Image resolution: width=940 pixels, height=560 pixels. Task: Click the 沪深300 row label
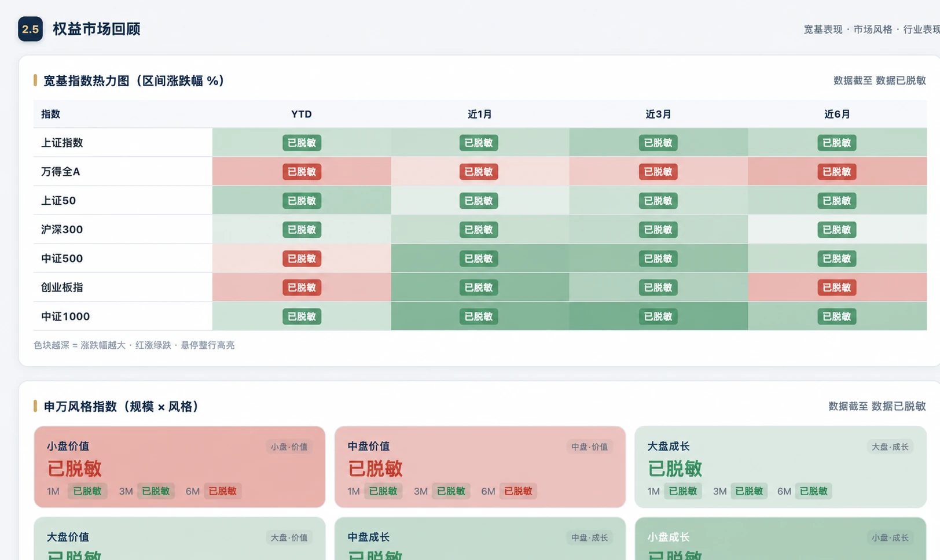tap(62, 229)
